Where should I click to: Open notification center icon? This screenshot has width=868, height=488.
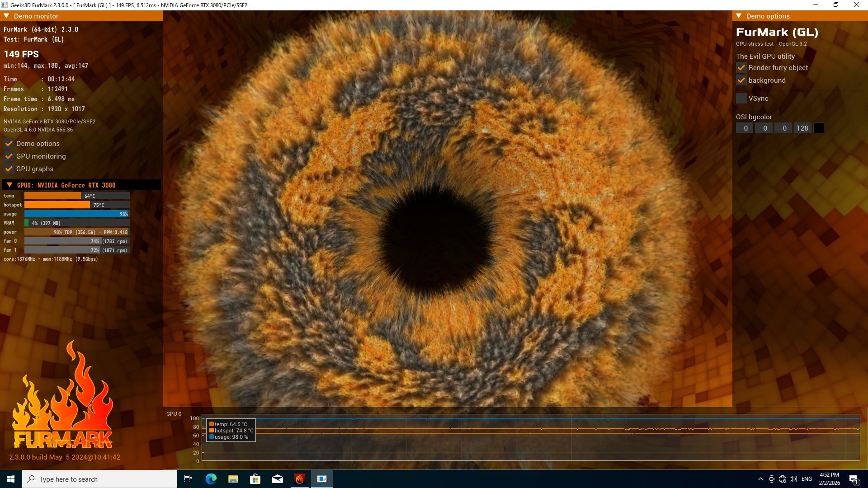coord(854,479)
